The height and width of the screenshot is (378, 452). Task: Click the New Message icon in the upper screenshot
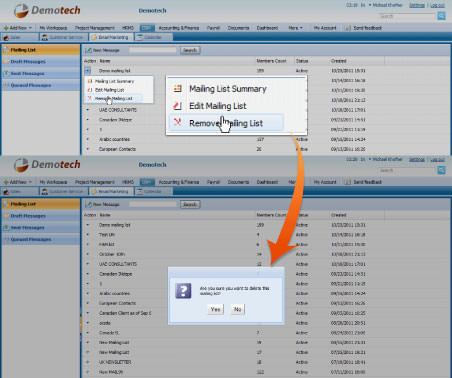coord(89,50)
